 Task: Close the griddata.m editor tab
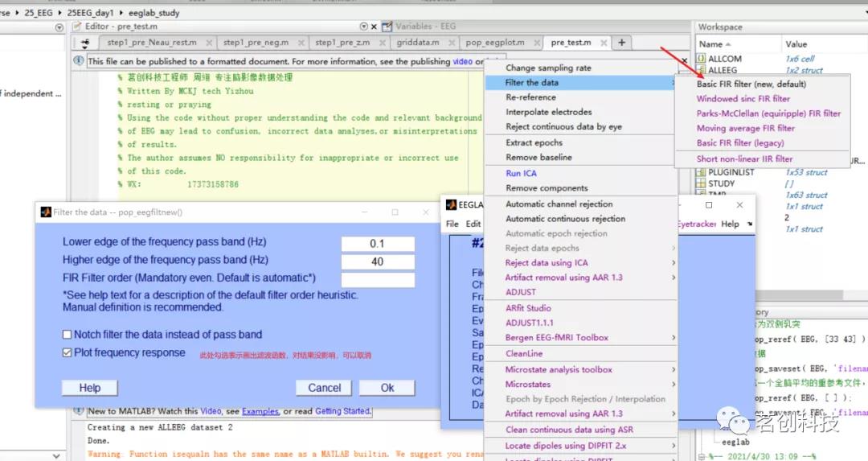tap(452, 43)
